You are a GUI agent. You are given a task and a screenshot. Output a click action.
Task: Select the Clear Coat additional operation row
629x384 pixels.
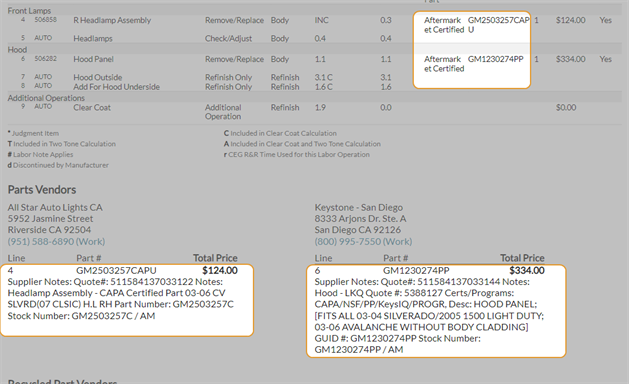314,112
